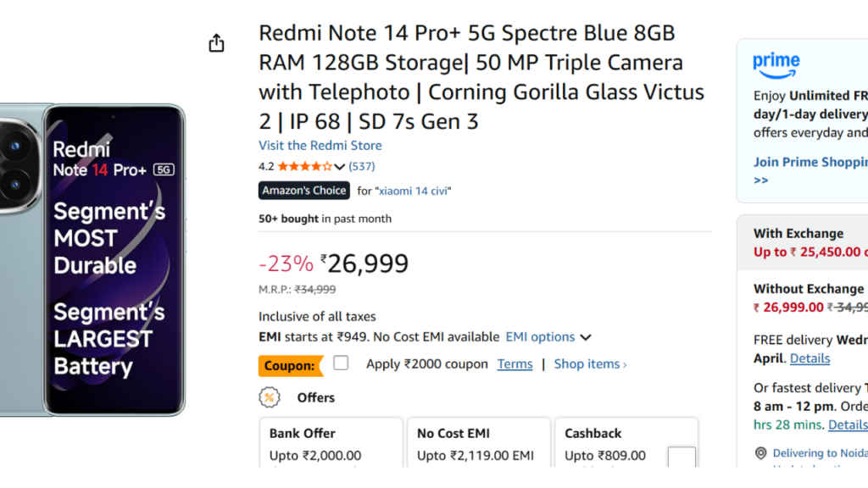Expand the rating breakdown chevron
Viewport: 868px width, 488px height.
(340, 167)
